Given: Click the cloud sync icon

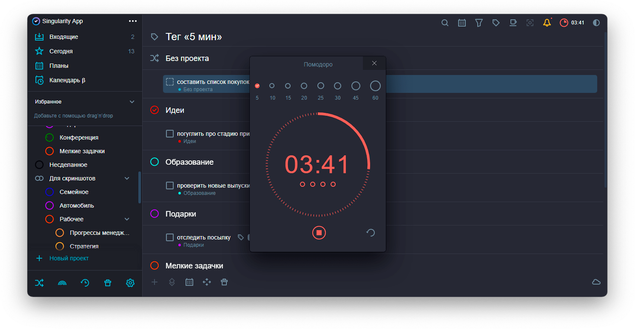Looking at the screenshot, I should click(x=596, y=282).
